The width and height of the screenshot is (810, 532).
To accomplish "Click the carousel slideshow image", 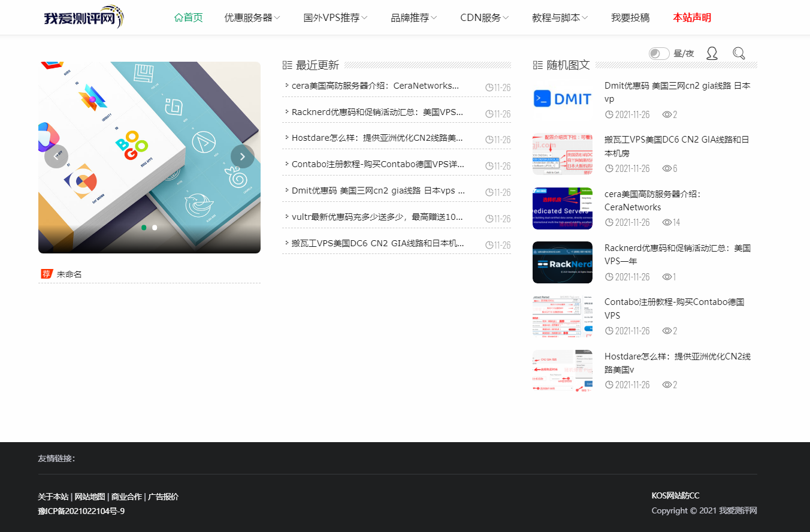I will [149, 158].
